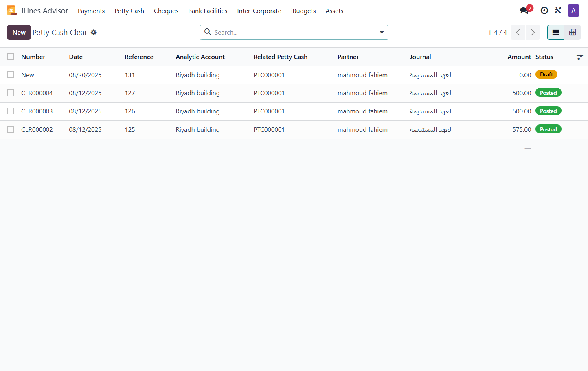Open the debug tools wrench icon
Viewport: 588px width, 371px height.
[x=558, y=11]
